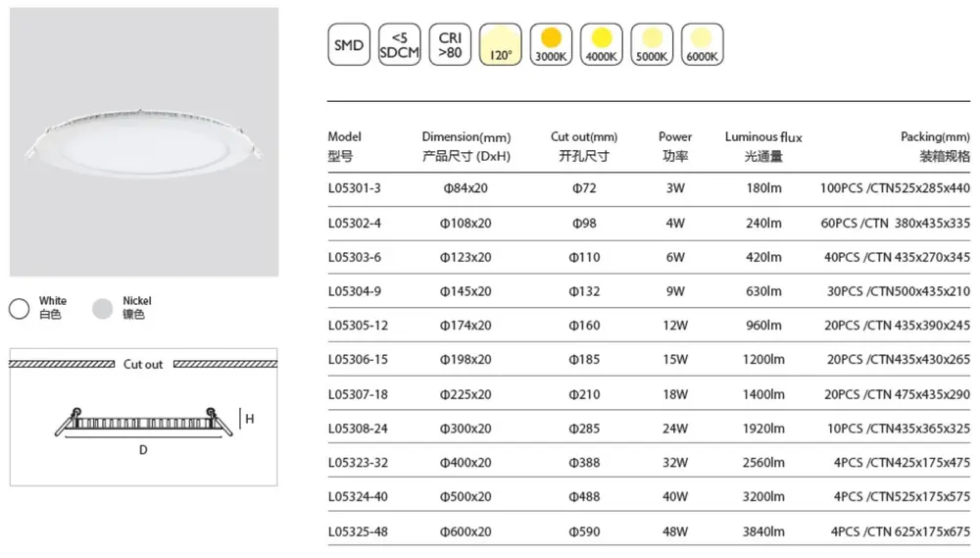Click packing 10PCS /CTN435x365x325
Image resolution: width=980 pixels, height=558 pixels.
pos(899,429)
